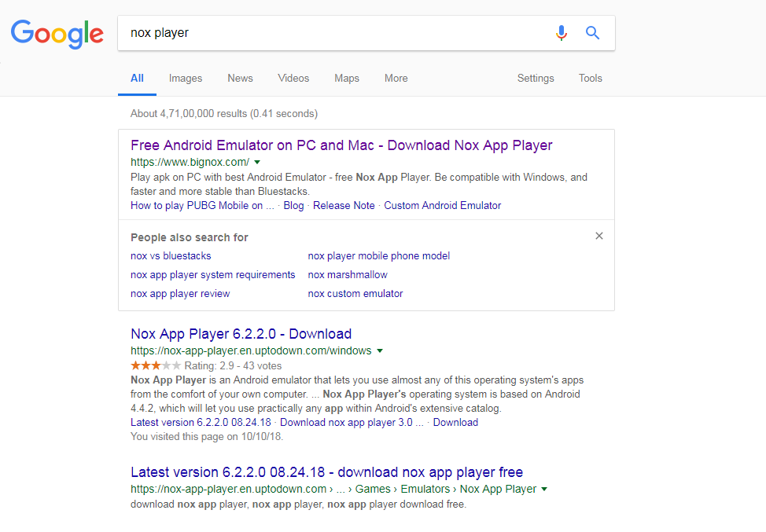Open Nox App Player 6.2.2.0 Download result
Image resolution: width=766 pixels, height=532 pixels.
coord(241,334)
